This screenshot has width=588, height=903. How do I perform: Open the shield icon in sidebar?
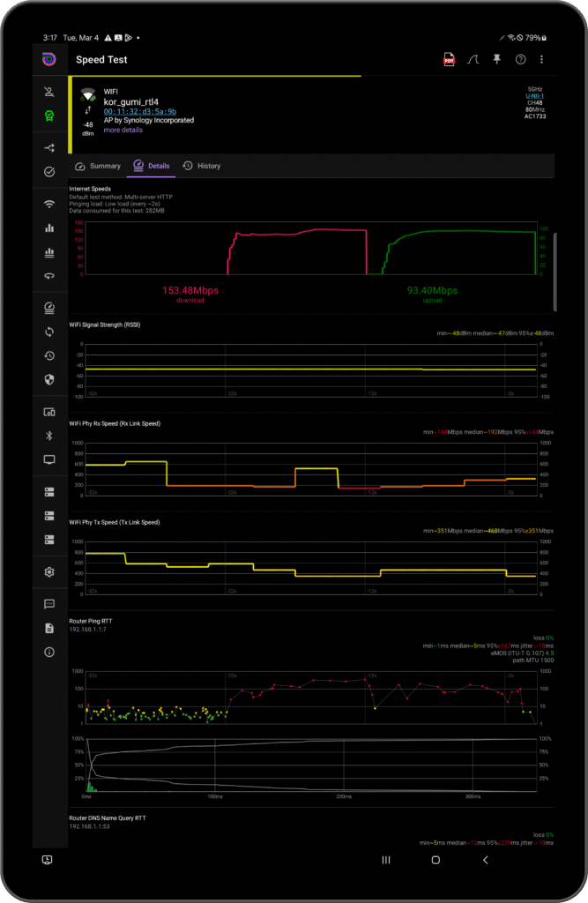[49, 379]
